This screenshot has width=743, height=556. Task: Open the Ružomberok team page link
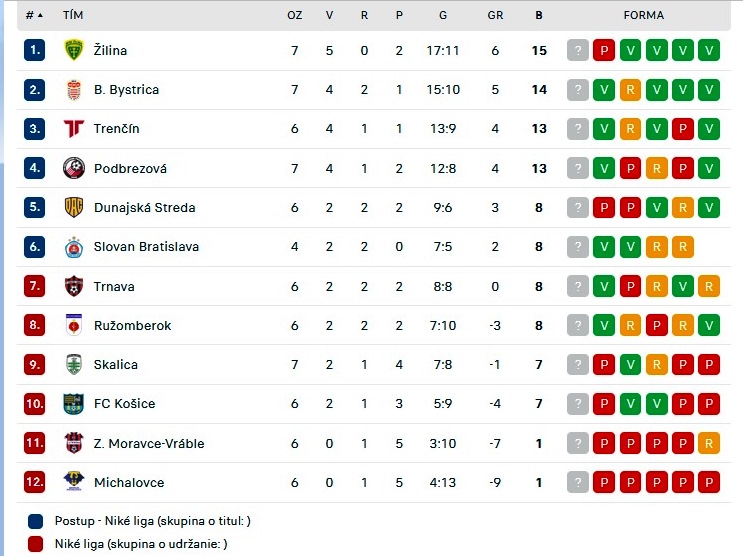133,326
